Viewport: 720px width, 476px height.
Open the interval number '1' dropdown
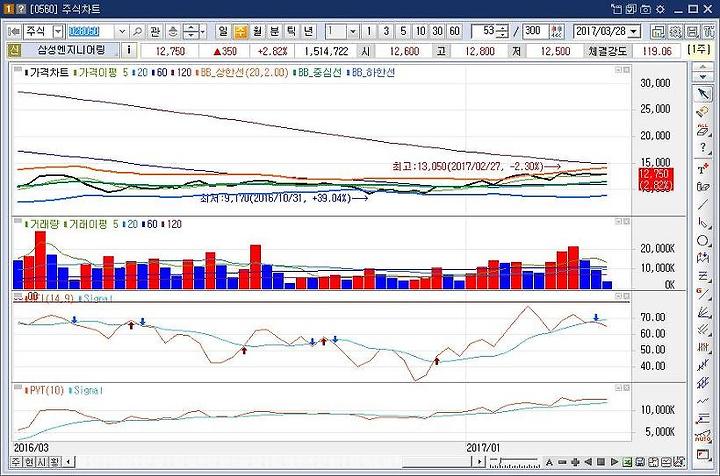pos(353,31)
